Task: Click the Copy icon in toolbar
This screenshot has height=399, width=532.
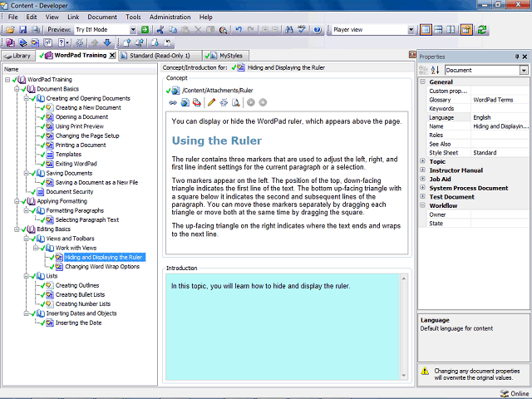Action: click(x=173, y=30)
